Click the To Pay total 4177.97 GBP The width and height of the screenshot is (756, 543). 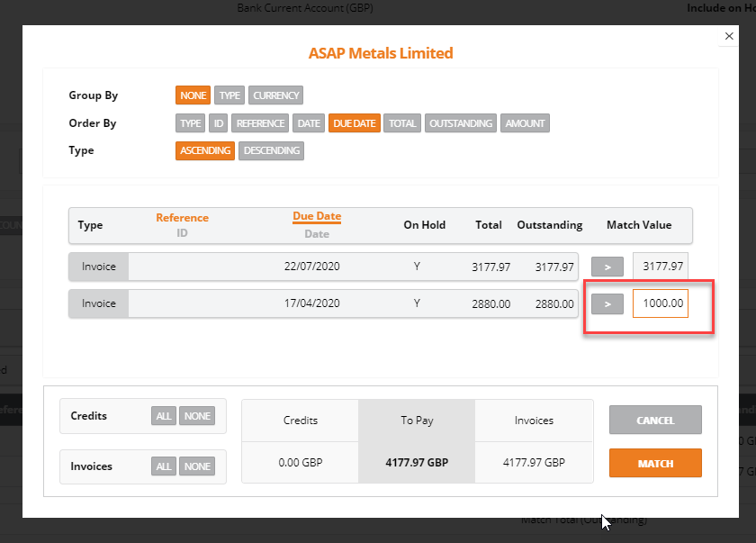417,463
